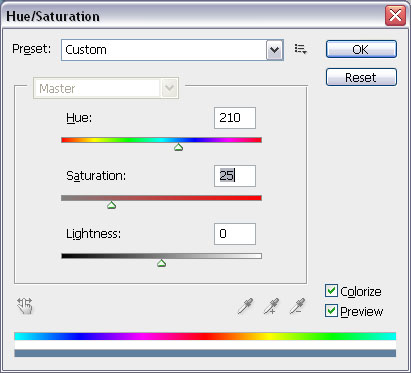Select the Subtract from Sample eyedropper
The image size is (411, 373).
297,306
